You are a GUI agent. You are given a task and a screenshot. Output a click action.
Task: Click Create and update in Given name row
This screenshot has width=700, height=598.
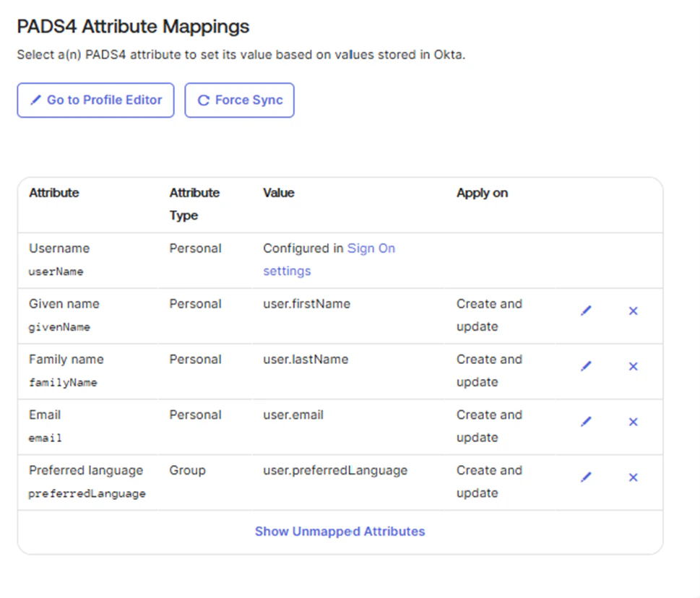[489, 315]
